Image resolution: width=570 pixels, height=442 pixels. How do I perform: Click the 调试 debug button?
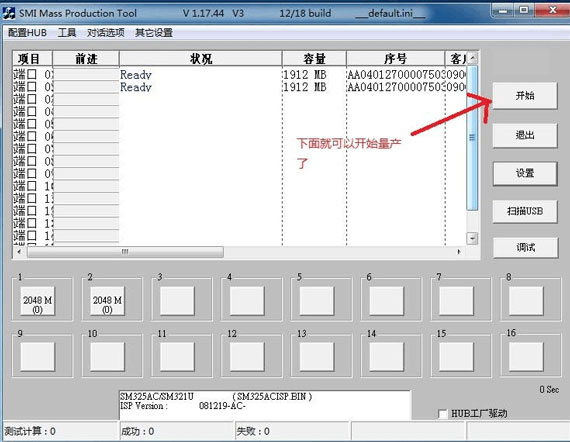tap(525, 248)
